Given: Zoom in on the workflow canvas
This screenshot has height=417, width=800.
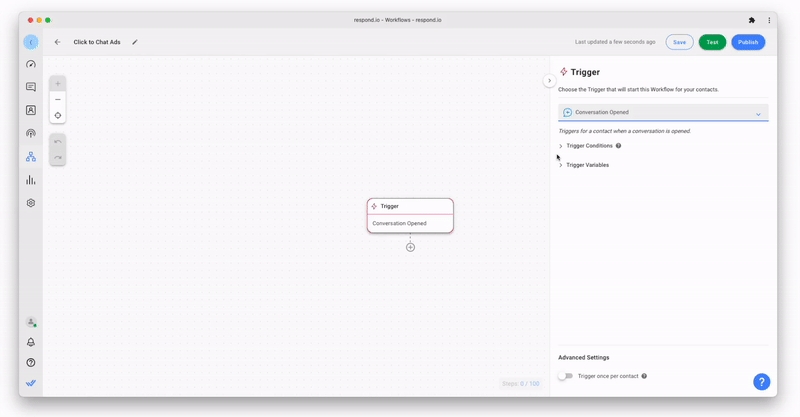Looking at the screenshot, I should (58, 84).
